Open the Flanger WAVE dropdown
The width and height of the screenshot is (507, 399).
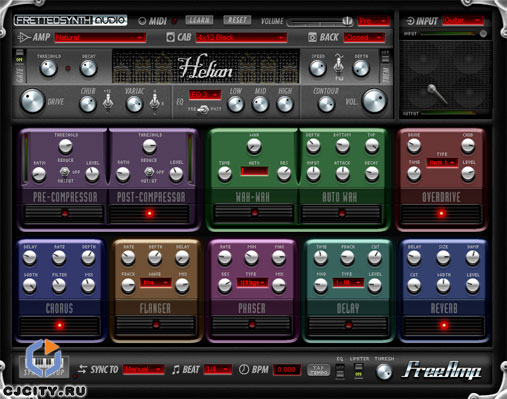[x=155, y=283]
